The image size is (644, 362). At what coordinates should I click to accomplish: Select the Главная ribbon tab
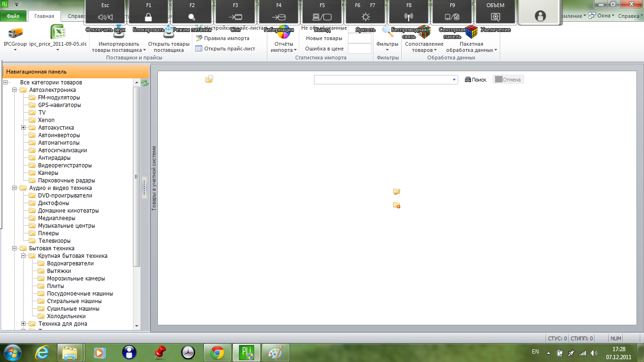pyautogui.click(x=44, y=16)
